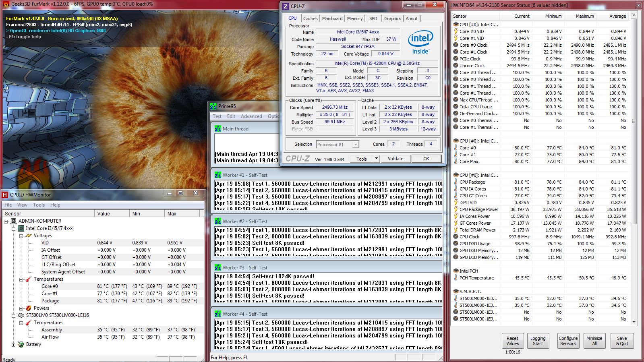The height and width of the screenshot is (362, 644).
Task: Open the SPD tab in CPU-Z
Action: (373, 19)
